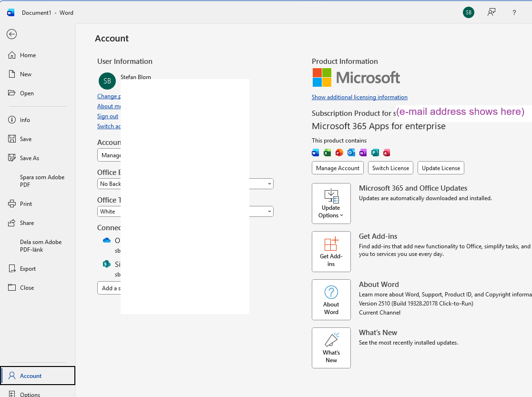Click the Manage button under Account section
532x397 pixels.
(109, 155)
